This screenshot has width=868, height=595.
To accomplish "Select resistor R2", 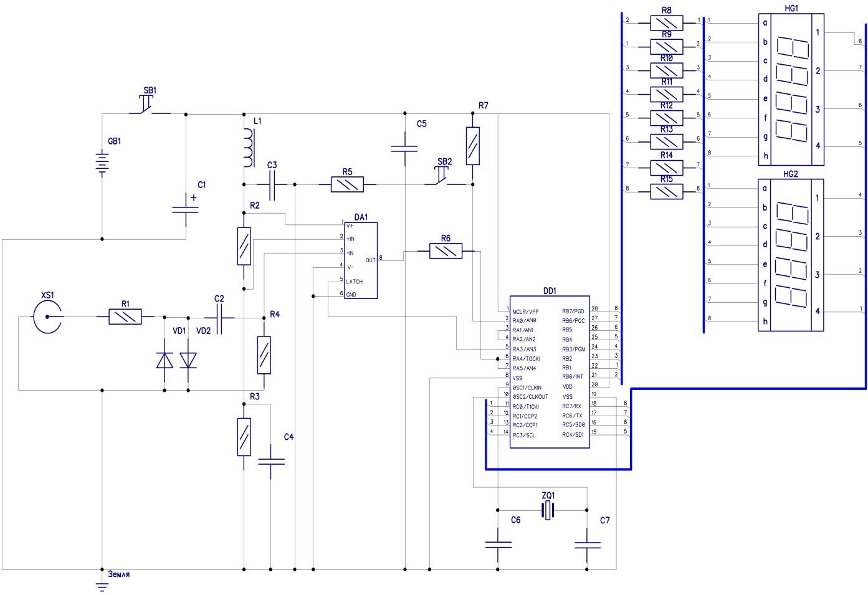I will click(244, 246).
